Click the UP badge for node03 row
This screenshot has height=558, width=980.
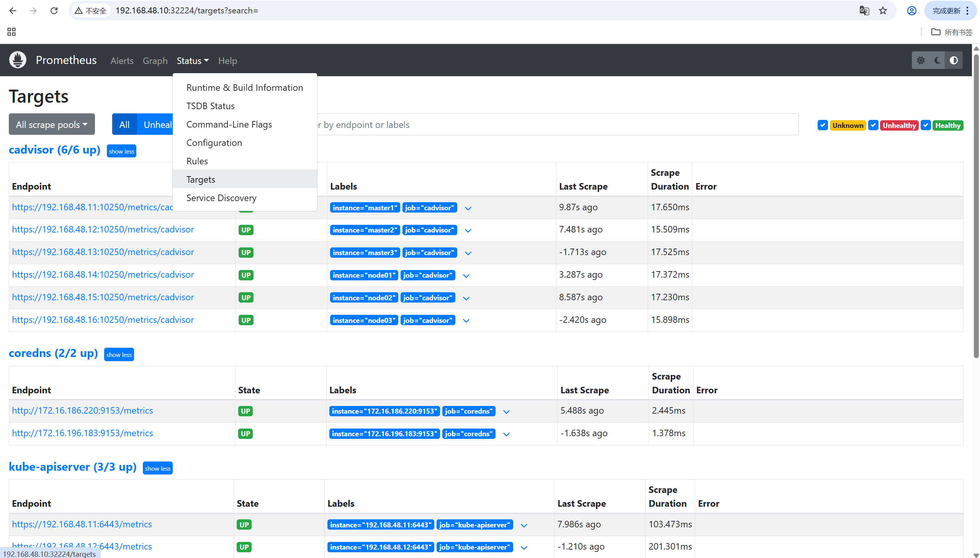246,321
